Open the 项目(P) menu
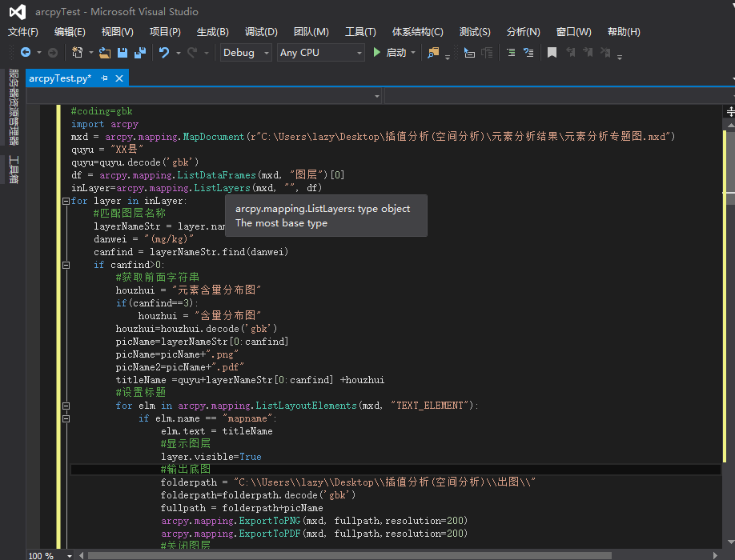 pos(165,32)
